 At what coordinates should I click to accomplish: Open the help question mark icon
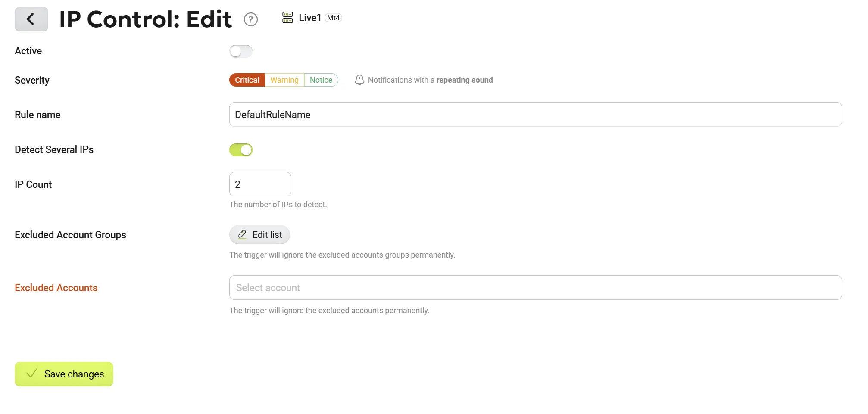click(x=251, y=19)
